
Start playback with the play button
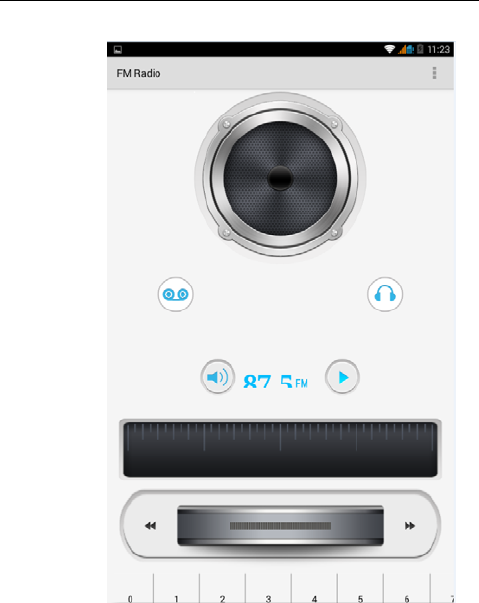pos(342,377)
